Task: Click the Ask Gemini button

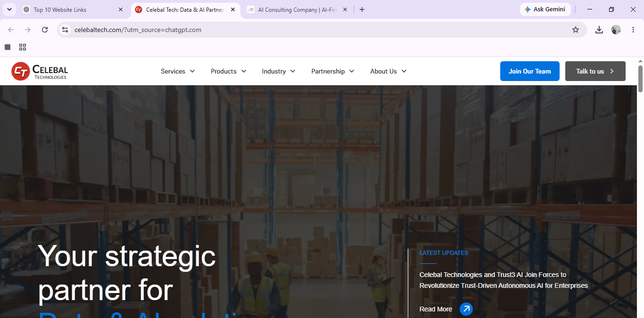Action: coord(545,9)
